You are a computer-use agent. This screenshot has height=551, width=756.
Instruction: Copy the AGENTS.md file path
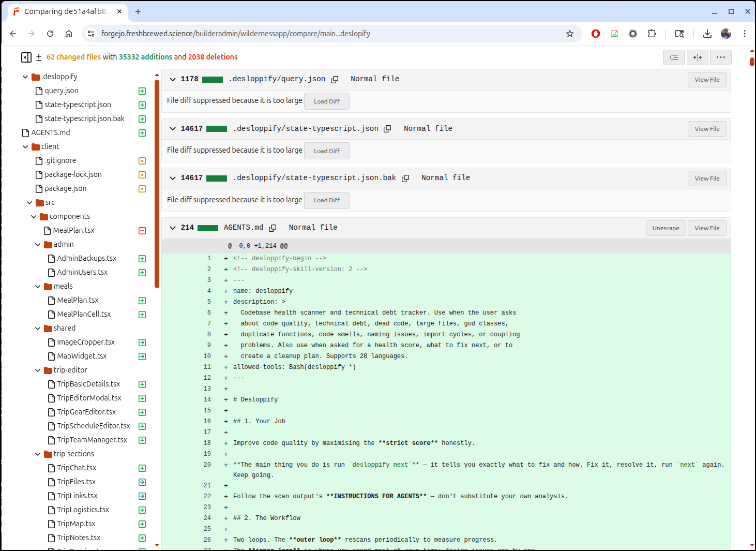click(x=273, y=228)
